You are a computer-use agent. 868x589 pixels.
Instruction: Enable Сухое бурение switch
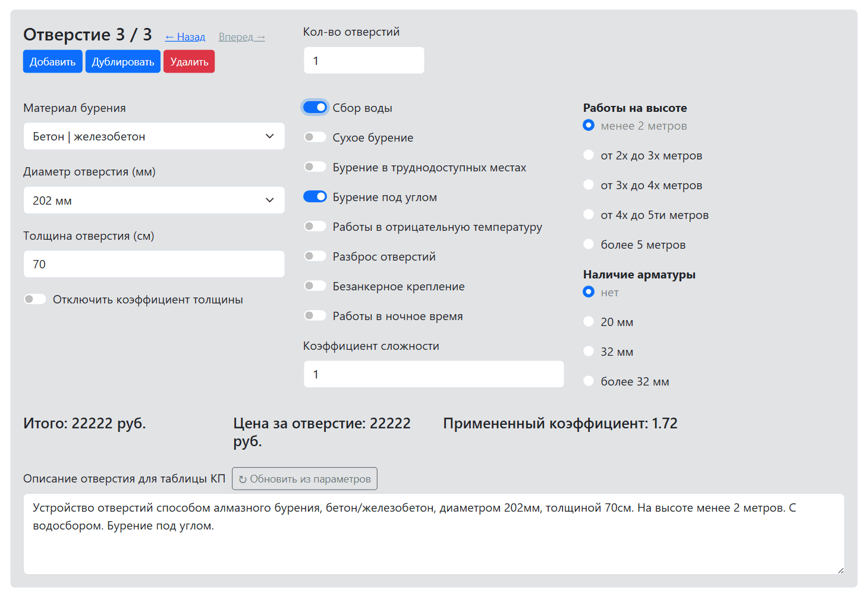[x=315, y=137]
